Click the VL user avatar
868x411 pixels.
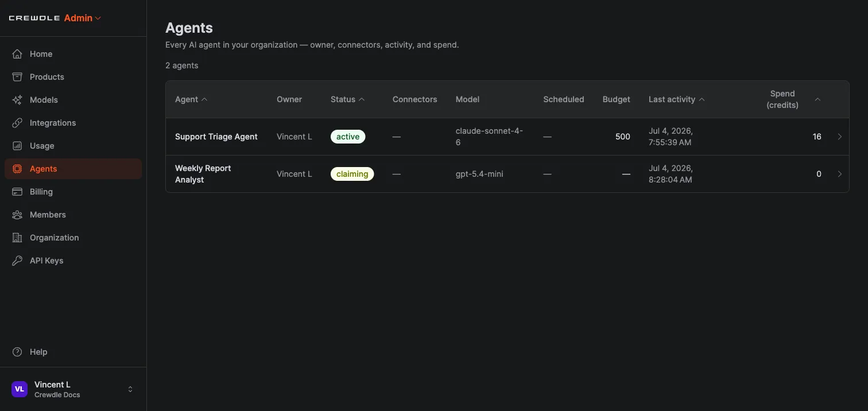tap(20, 389)
